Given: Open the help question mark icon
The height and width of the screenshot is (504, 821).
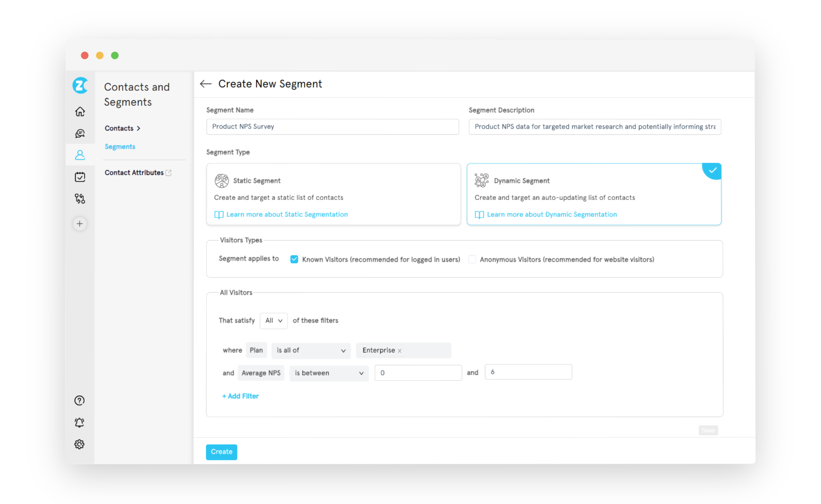Looking at the screenshot, I should click(80, 400).
